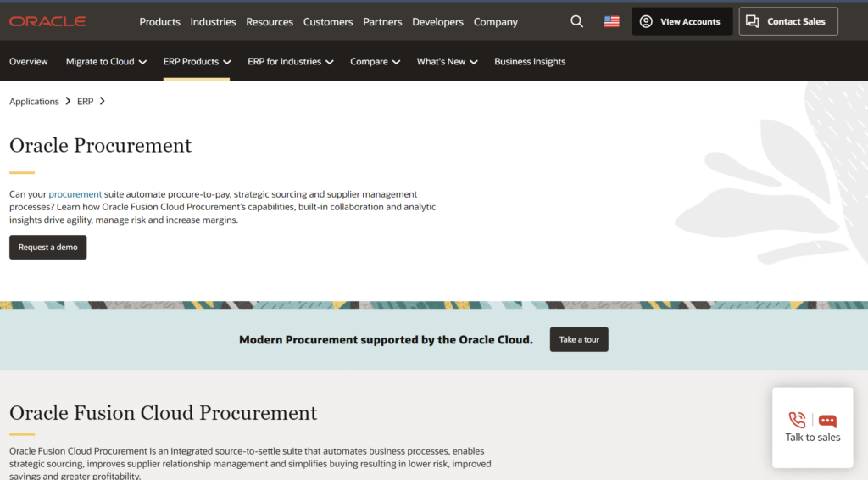Navigate to Applications breadcrumb
This screenshot has height=480, width=868.
(x=34, y=102)
